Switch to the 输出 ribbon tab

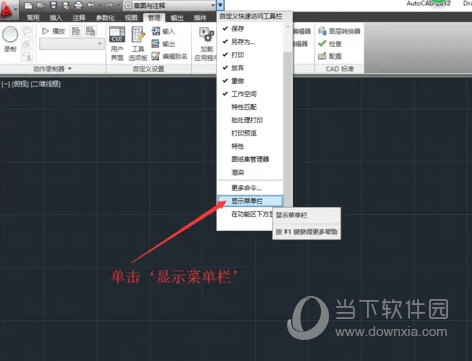(x=177, y=18)
